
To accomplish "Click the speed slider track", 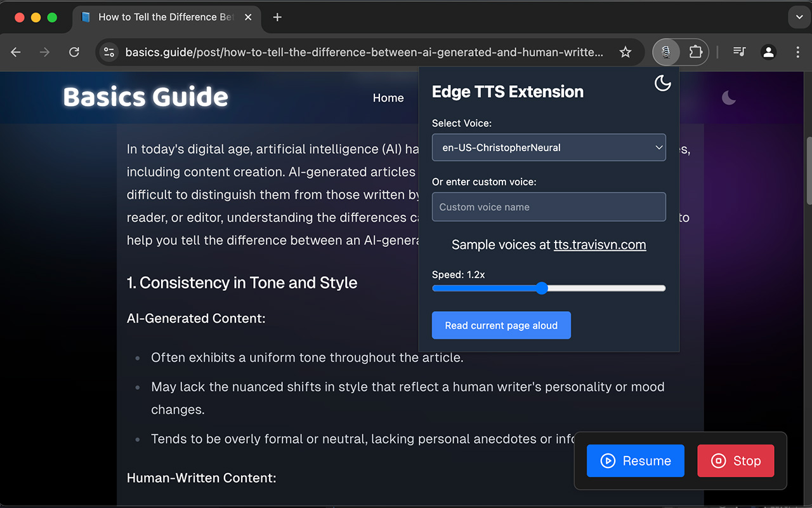I will point(603,288).
